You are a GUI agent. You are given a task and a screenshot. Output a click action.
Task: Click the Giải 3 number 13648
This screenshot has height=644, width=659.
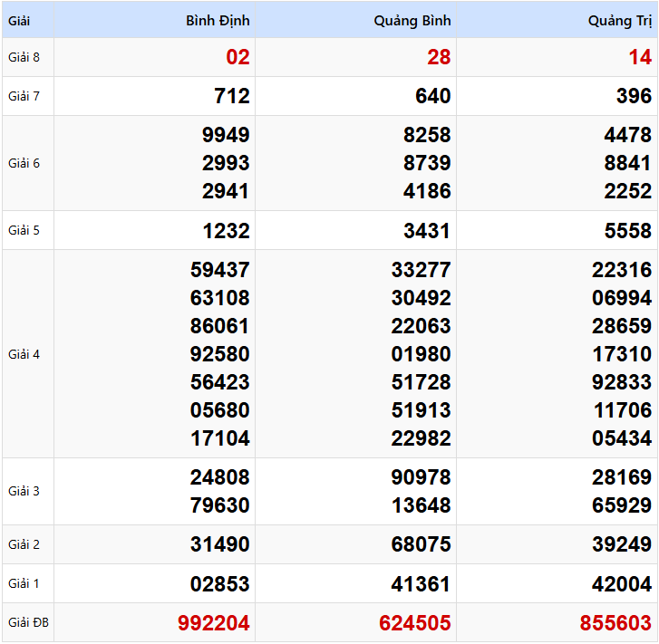[422, 505]
